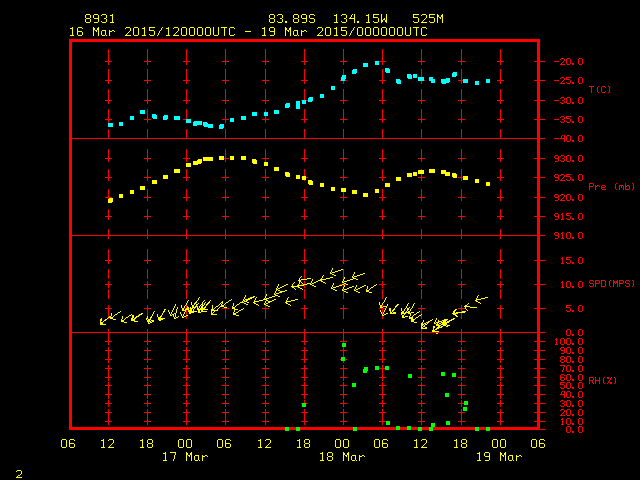Select the -25.0 temperature tick value
The image size is (640, 480).
[x=569, y=81]
